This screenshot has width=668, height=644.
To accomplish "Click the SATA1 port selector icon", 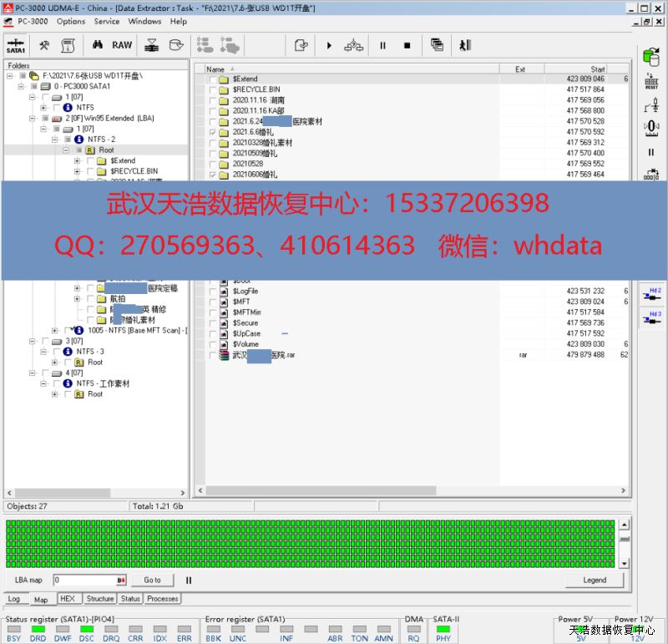I will click(16, 45).
